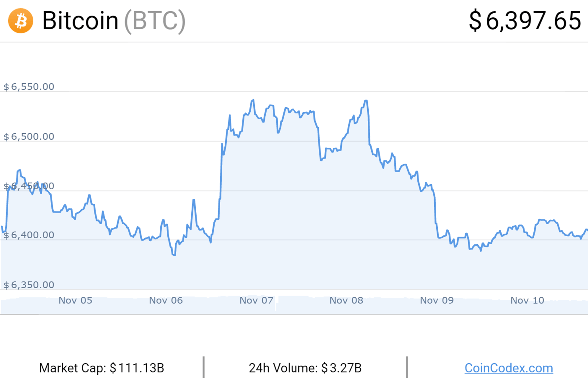Viewport: 588px width, 383px height.
Task: Select the Nov 06 date label
Action: (x=166, y=300)
